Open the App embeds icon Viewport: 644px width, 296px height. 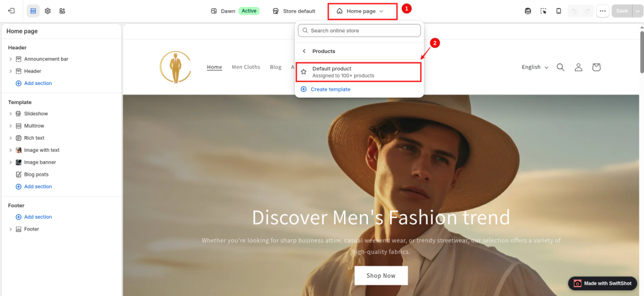62,11
